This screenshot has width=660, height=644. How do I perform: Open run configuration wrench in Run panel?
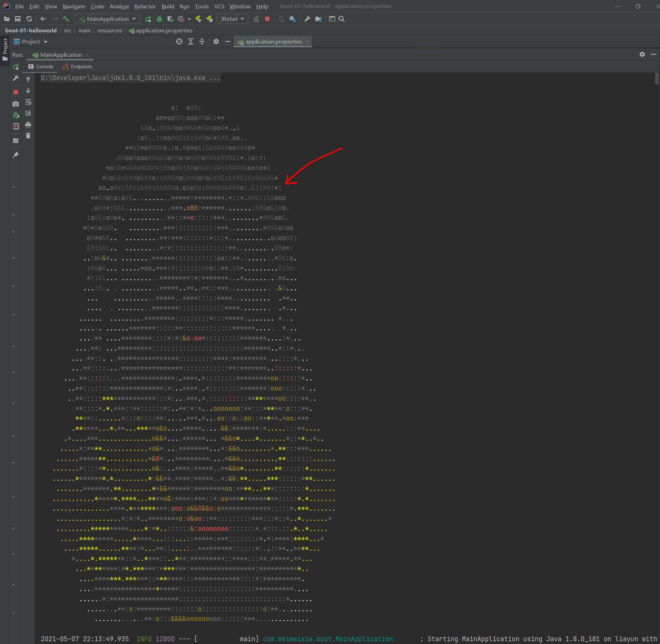click(x=16, y=78)
